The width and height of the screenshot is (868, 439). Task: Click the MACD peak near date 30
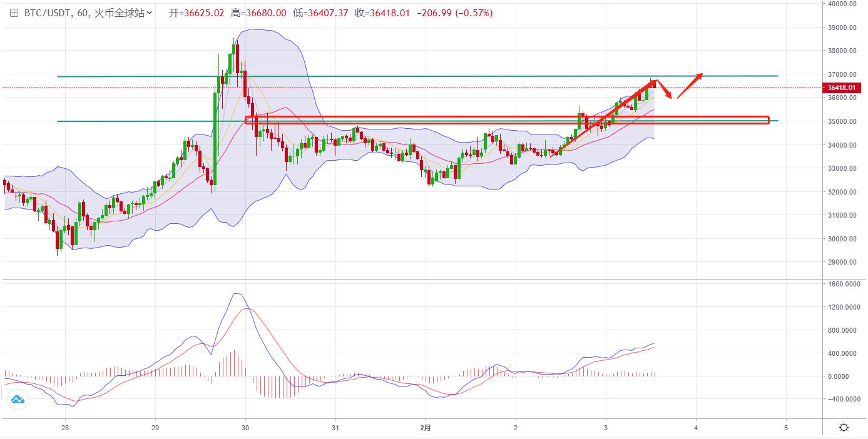coord(237,294)
